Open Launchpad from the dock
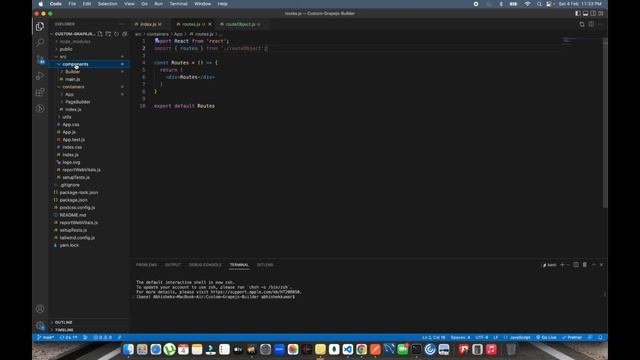640x360 pixels. (142, 349)
